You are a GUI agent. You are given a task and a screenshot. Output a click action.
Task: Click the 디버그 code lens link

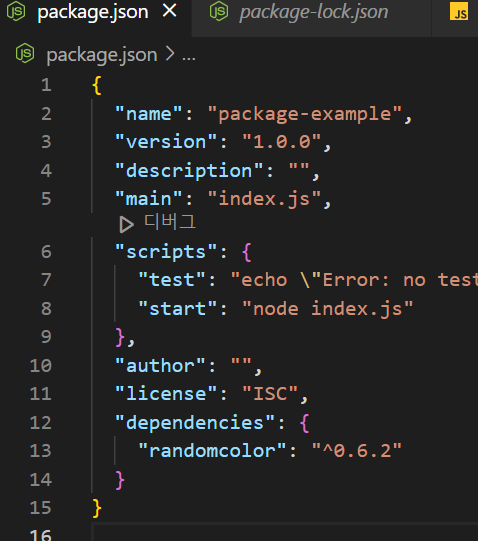click(170, 222)
